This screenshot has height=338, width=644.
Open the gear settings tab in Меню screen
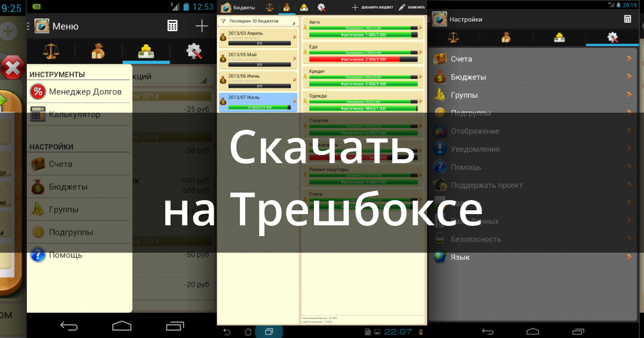pos(194,52)
